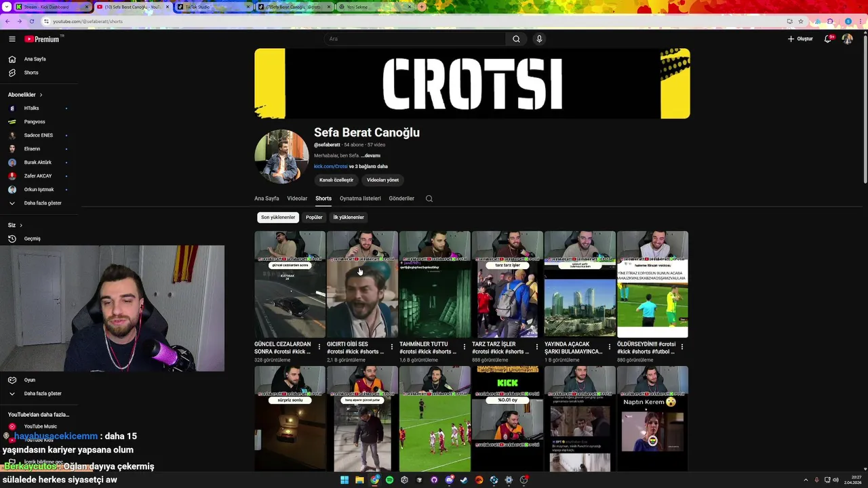Go to Ana Sayfa in the sidebar
Image resolution: width=868 pixels, height=488 pixels.
pos(35,59)
